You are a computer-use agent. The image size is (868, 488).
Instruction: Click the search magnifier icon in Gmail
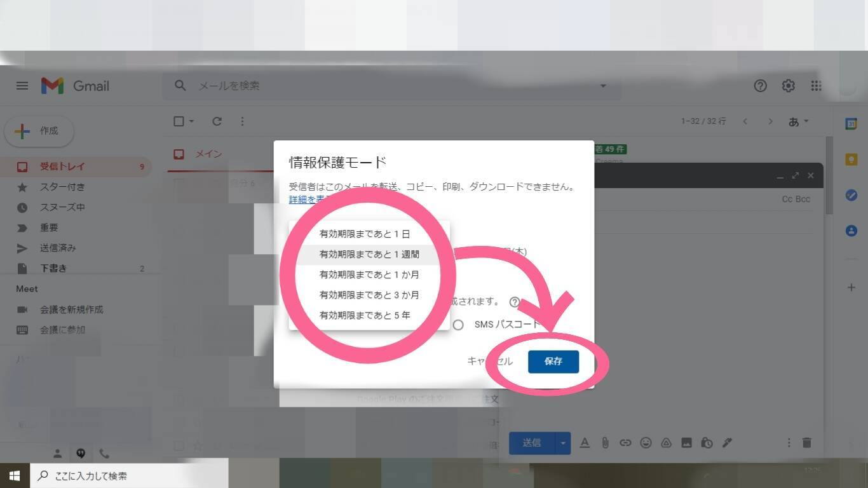tap(180, 86)
